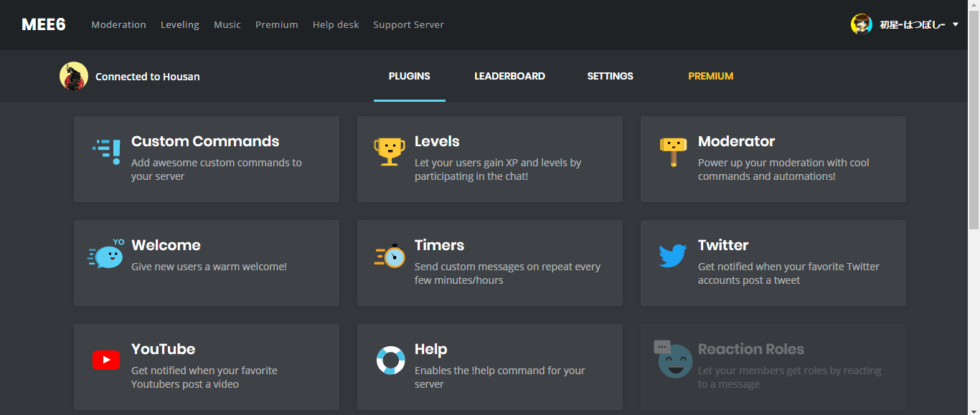Click 'Let your members get roles' description

pos(790,377)
